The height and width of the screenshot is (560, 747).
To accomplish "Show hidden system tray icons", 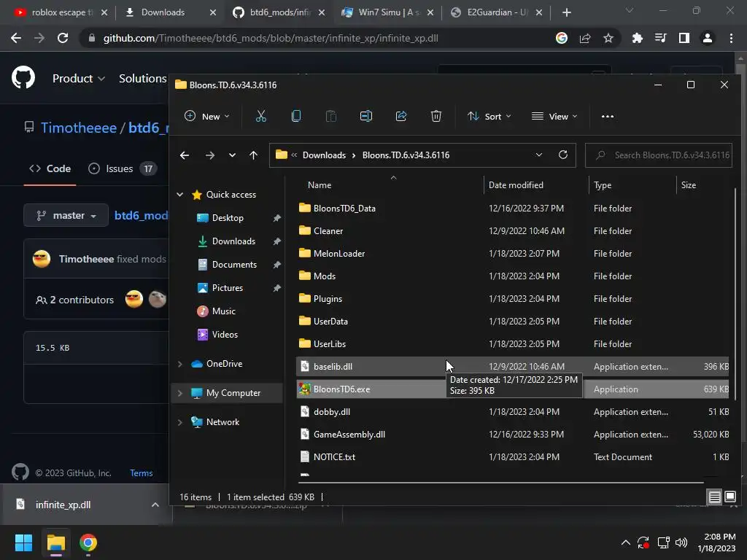I will [x=625, y=542].
